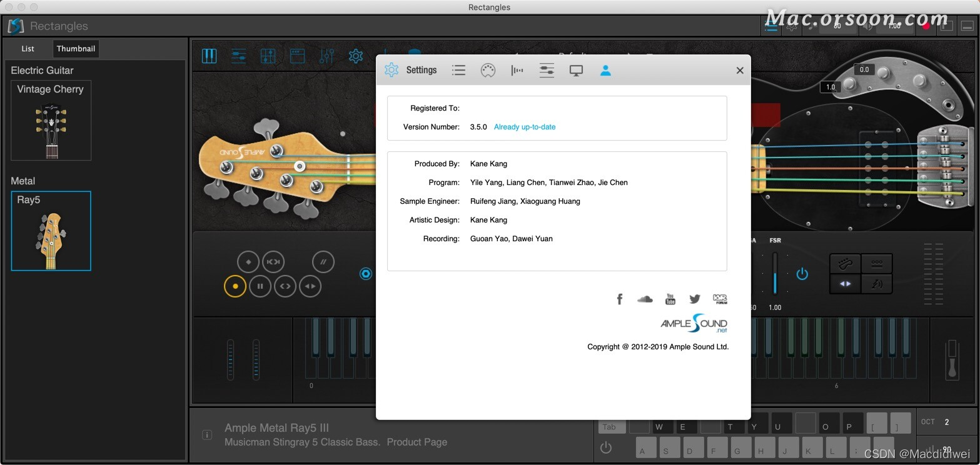Select the user account tab in Settings
The width and height of the screenshot is (980, 465).
pyautogui.click(x=605, y=70)
